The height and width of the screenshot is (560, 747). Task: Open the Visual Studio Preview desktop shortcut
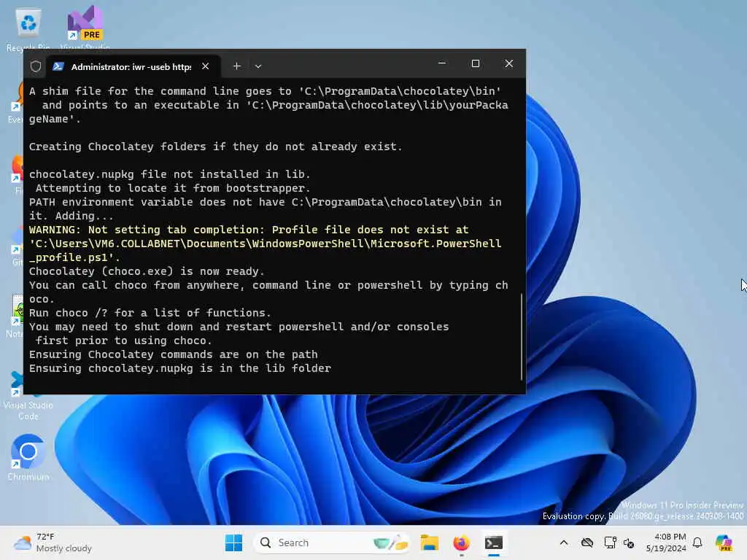pyautogui.click(x=85, y=28)
